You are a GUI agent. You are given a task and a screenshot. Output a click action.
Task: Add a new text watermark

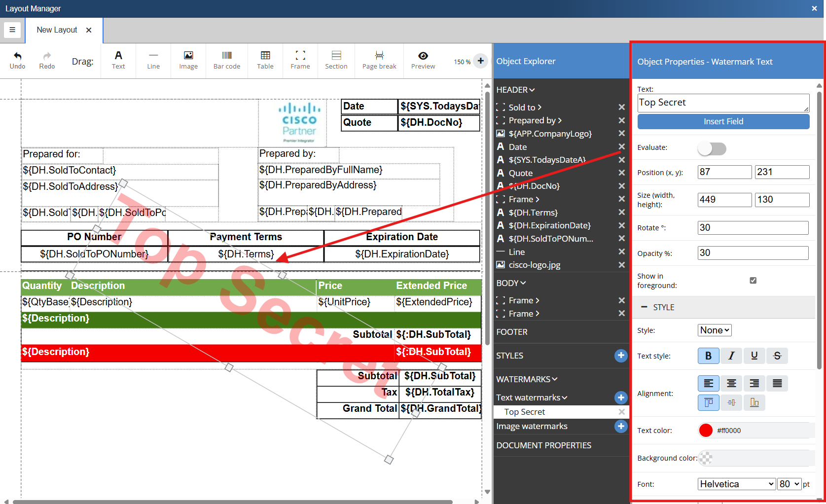[621, 397]
